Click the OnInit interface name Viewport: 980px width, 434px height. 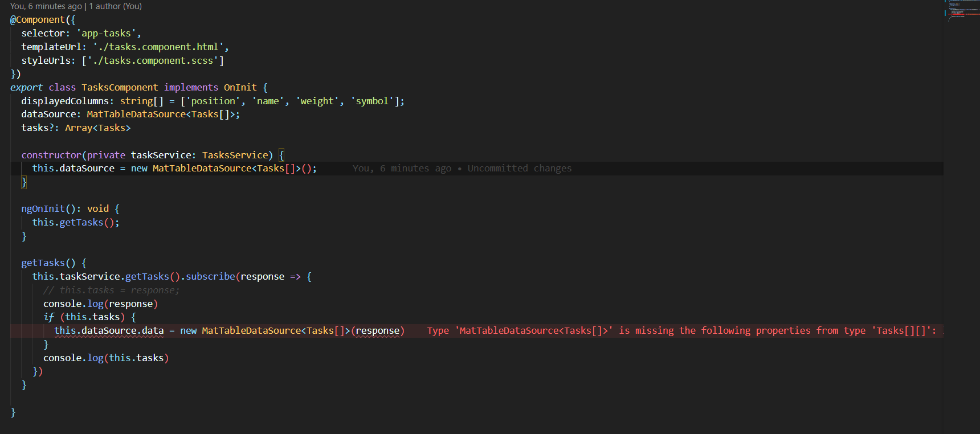point(240,87)
